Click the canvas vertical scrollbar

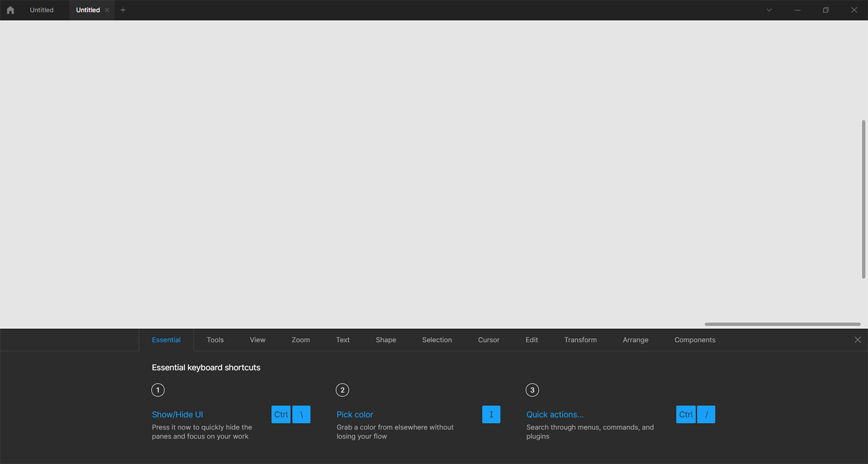(863, 199)
